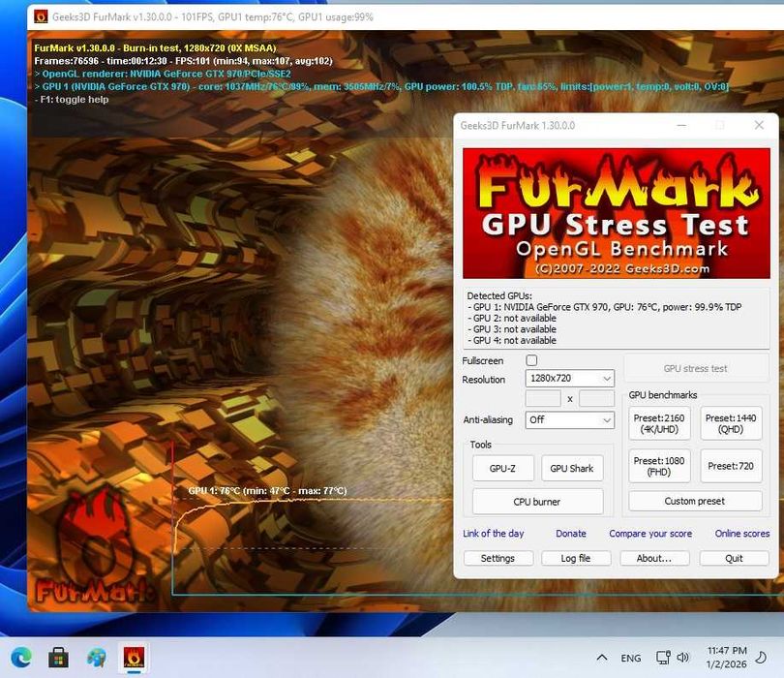Open the Online scores link

742,534
